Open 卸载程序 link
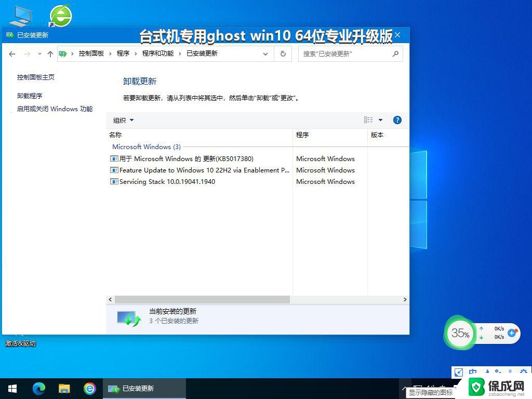The height and width of the screenshot is (399, 532). 30,96
